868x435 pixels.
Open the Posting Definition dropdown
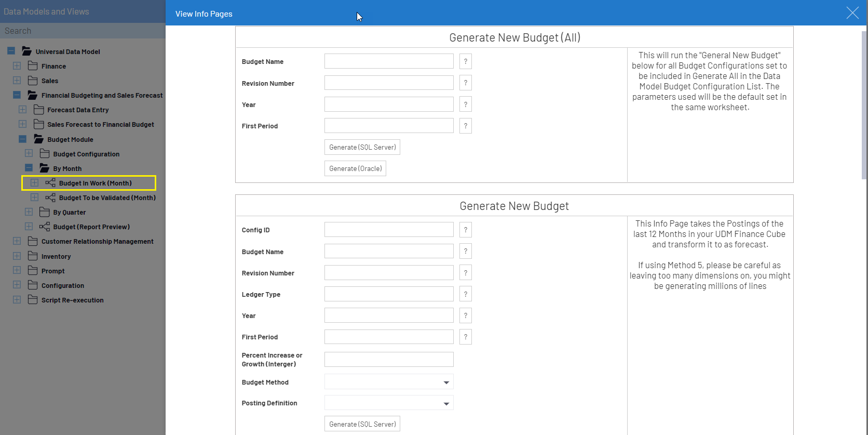click(x=446, y=403)
